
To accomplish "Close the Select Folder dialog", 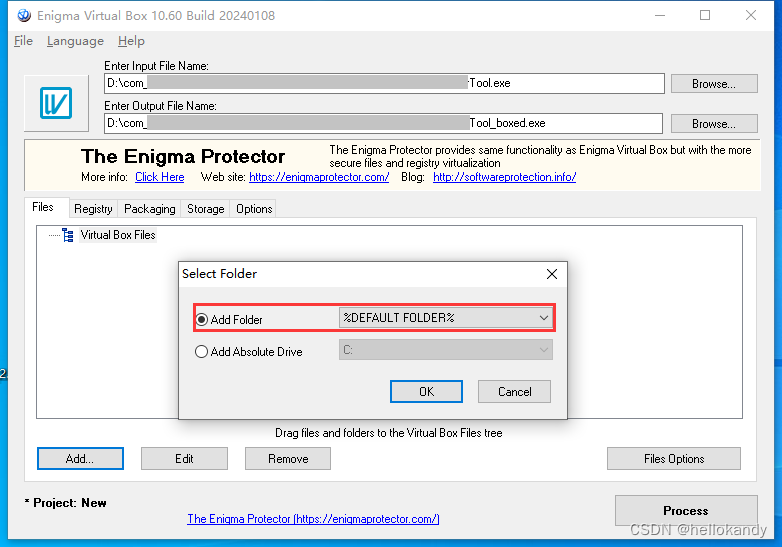I will click(x=552, y=274).
